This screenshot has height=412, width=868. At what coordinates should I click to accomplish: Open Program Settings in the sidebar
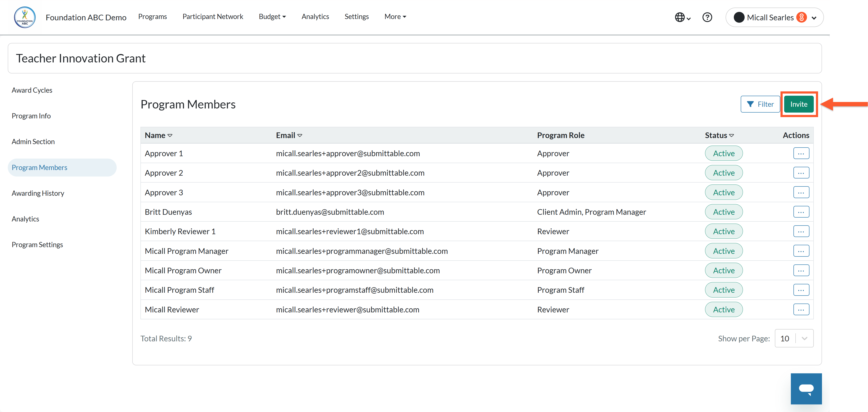click(37, 245)
